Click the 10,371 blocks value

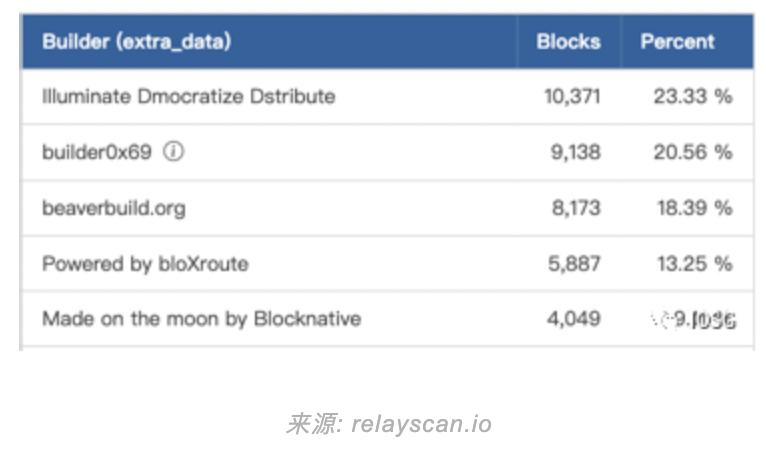(572, 97)
